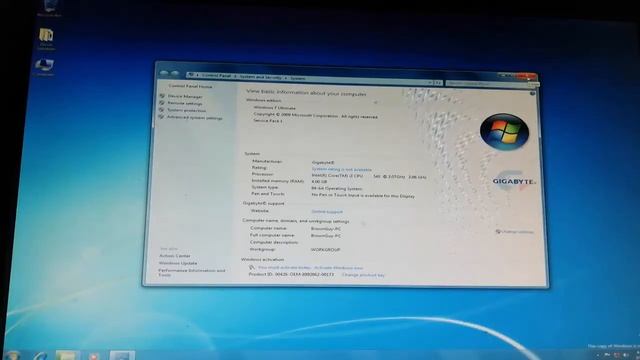The height and width of the screenshot is (360, 640).
Task: Open Device Manager from the left pane
Action: click(x=185, y=97)
